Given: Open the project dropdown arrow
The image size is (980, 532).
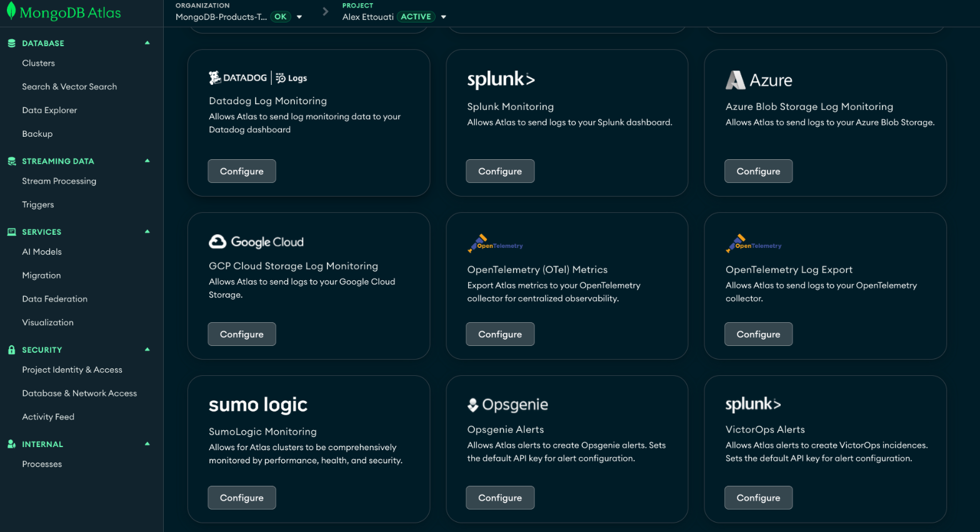Looking at the screenshot, I should (x=444, y=17).
